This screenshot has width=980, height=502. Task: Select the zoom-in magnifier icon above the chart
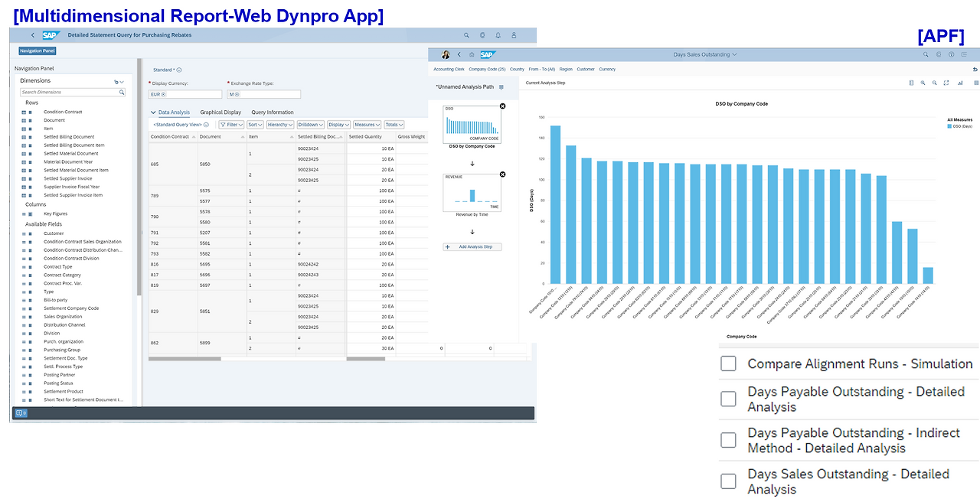(935, 83)
